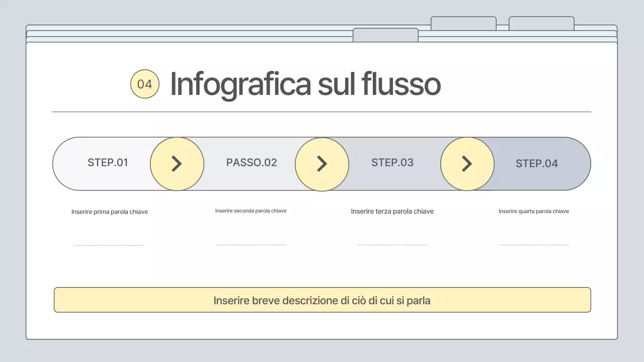
Task: Click the title "Infografica sul flusso"
Action: (305, 84)
